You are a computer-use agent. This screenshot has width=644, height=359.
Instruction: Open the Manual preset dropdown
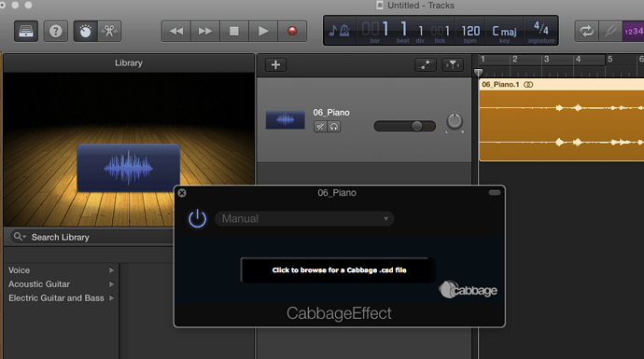tap(304, 219)
